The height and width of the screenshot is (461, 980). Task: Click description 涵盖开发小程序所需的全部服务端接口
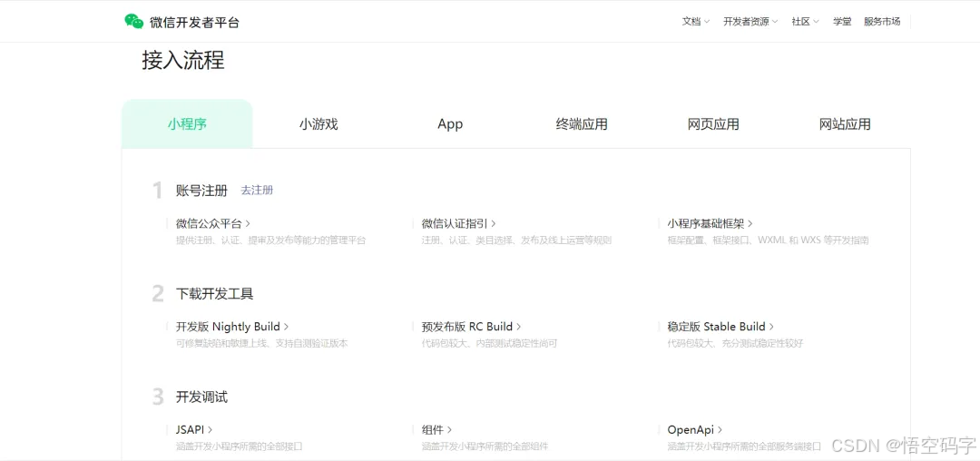744,446
